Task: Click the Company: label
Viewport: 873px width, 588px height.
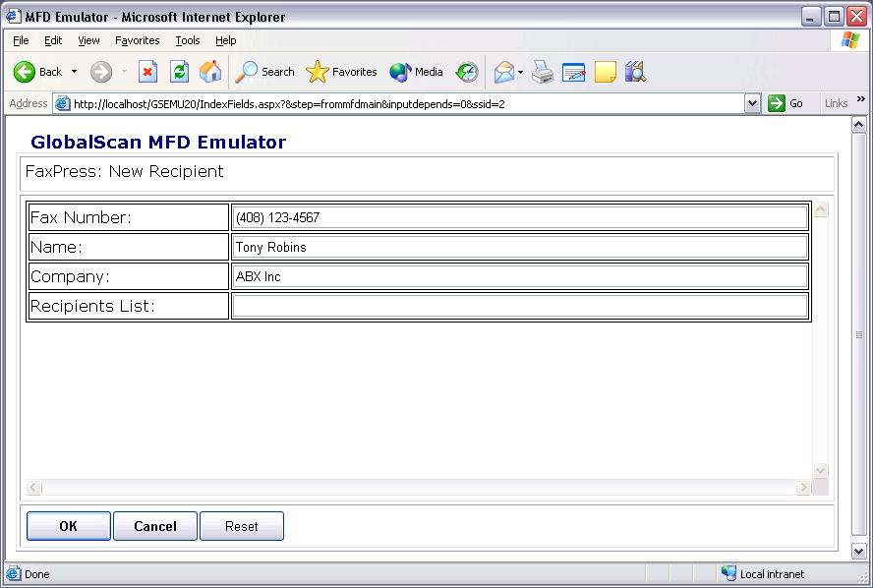Action: coord(70,276)
